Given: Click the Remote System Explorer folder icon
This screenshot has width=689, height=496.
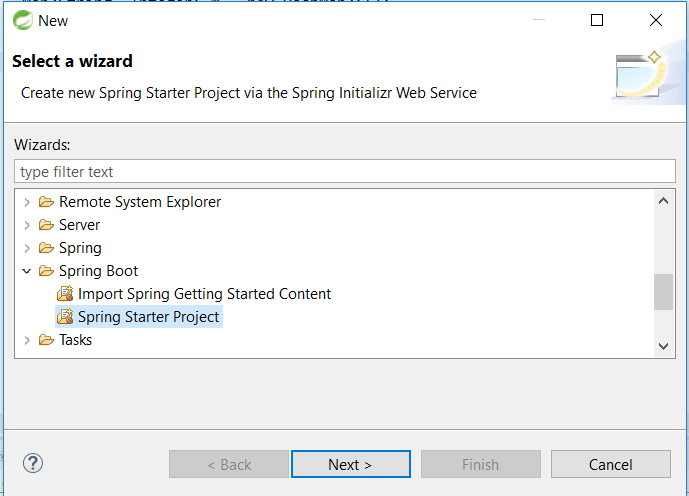Looking at the screenshot, I should pyautogui.click(x=46, y=202).
